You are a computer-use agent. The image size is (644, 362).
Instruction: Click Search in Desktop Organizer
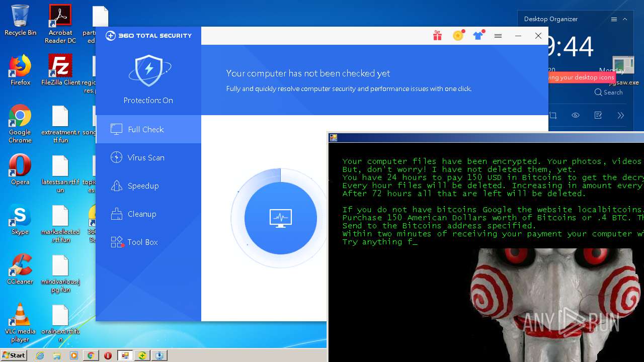click(x=609, y=93)
